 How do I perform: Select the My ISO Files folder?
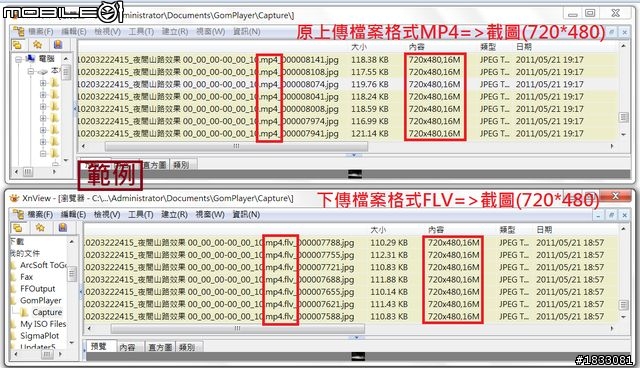tap(43, 324)
